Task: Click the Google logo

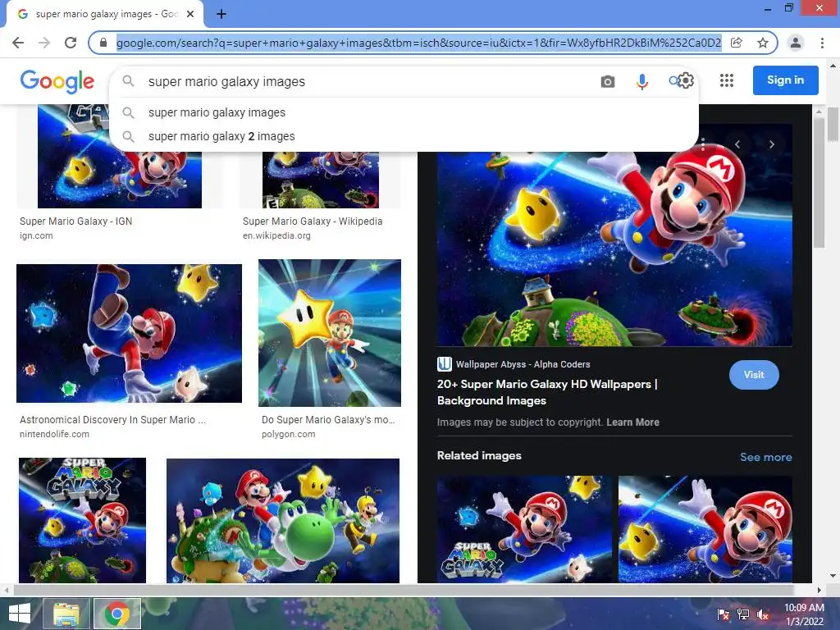Action: 57,81
